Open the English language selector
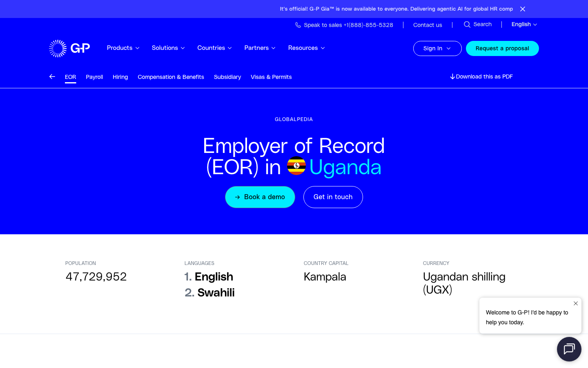This screenshot has height=368, width=588. point(524,25)
